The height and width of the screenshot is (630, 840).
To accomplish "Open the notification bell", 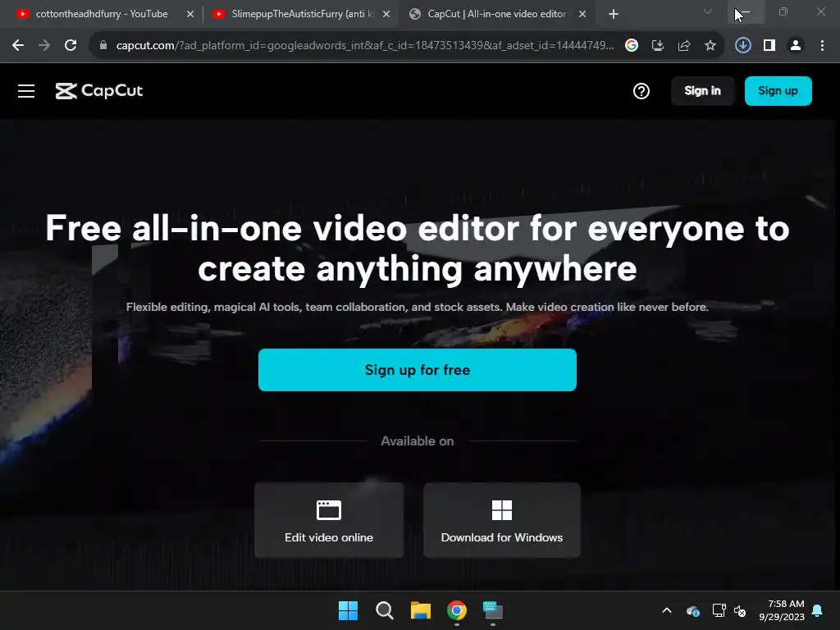I will pos(818,610).
